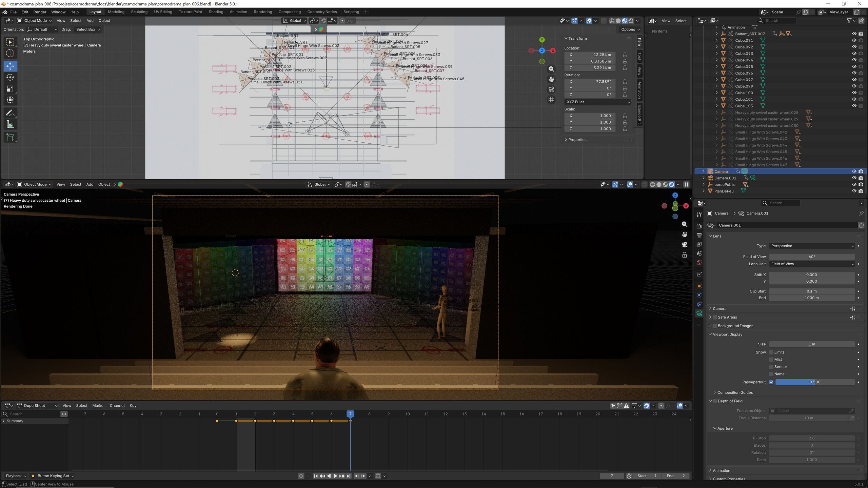Disable the Passepartout checkbox

(771, 382)
